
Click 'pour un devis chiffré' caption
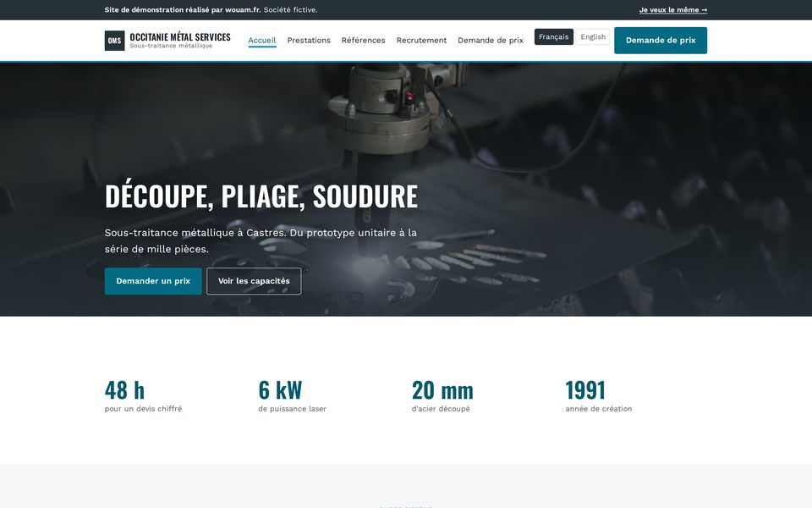(x=144, y=408)
